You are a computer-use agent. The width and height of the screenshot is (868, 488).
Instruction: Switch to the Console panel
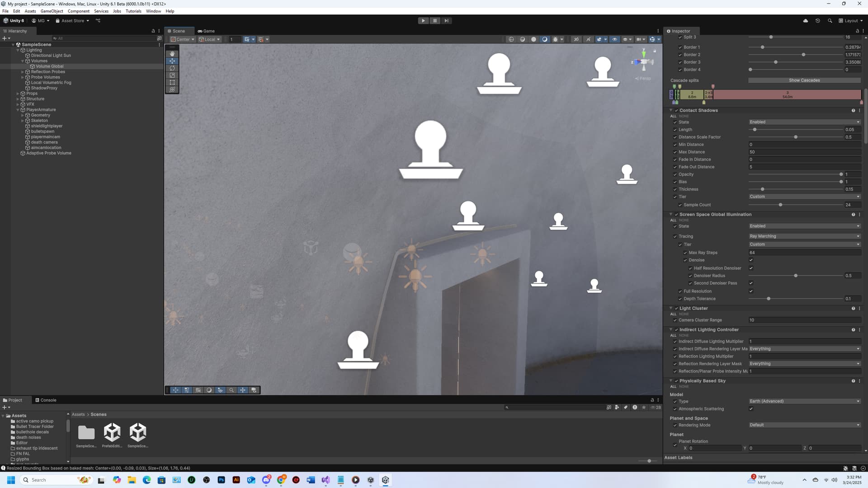coord(47,400)
